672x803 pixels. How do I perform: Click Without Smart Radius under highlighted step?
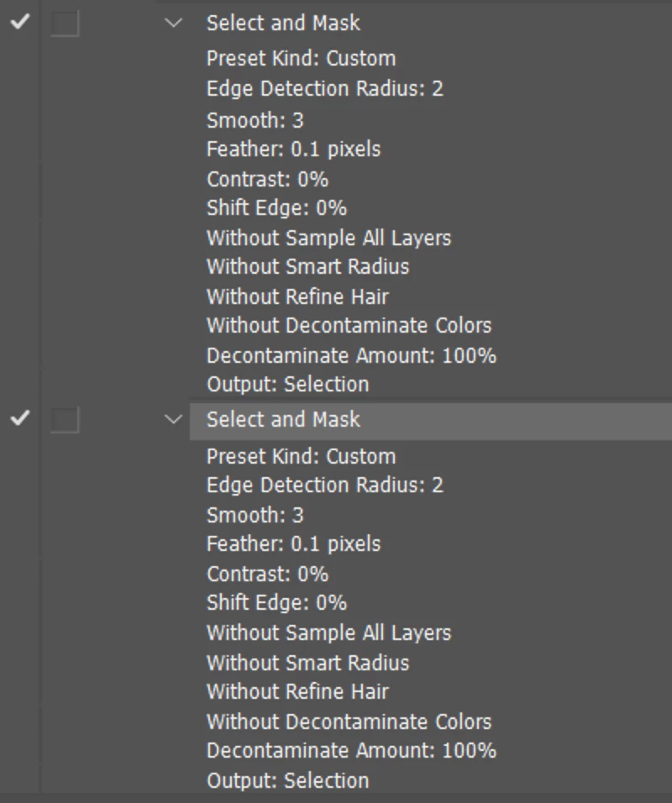[307, 663]
